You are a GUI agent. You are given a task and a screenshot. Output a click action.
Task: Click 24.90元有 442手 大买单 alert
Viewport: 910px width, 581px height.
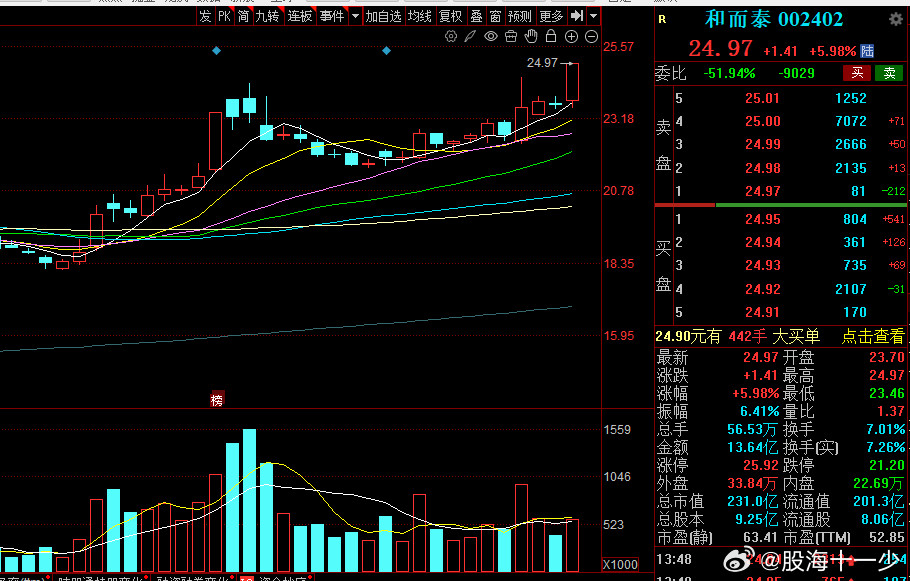(x=738, y=336)
